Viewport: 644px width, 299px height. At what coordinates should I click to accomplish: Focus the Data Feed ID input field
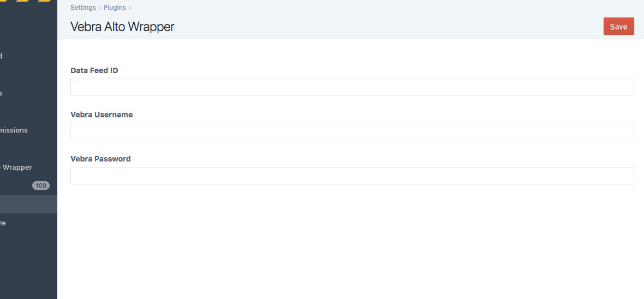click(352, 87)
